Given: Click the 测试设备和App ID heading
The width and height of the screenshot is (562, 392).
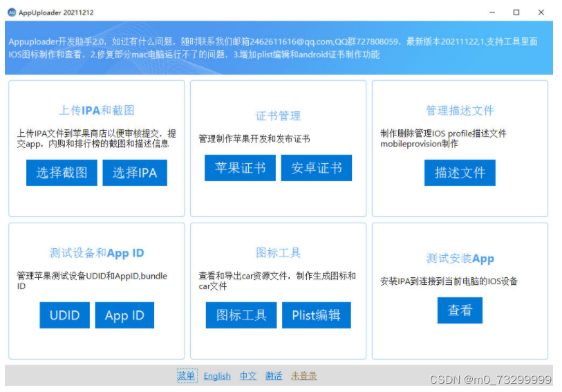Looking at the screenshot, I should pos(97,253).
